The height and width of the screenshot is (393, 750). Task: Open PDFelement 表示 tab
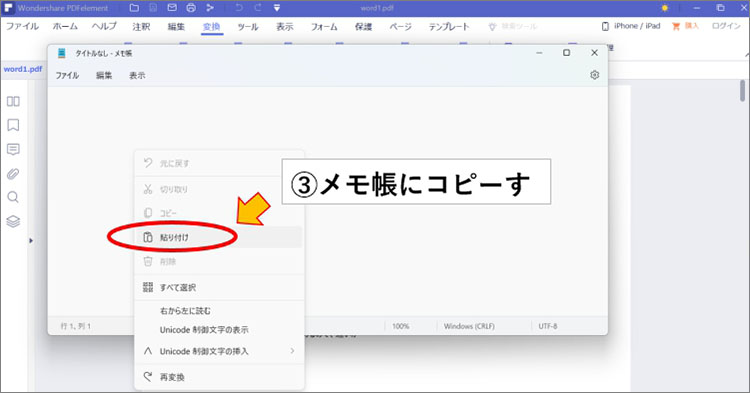285,27
